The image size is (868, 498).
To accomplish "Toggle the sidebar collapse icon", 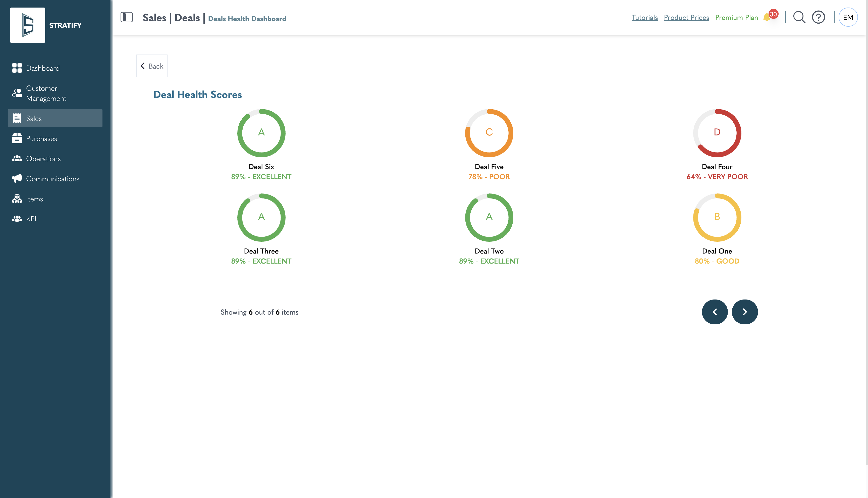I will (x=127, y=17).
